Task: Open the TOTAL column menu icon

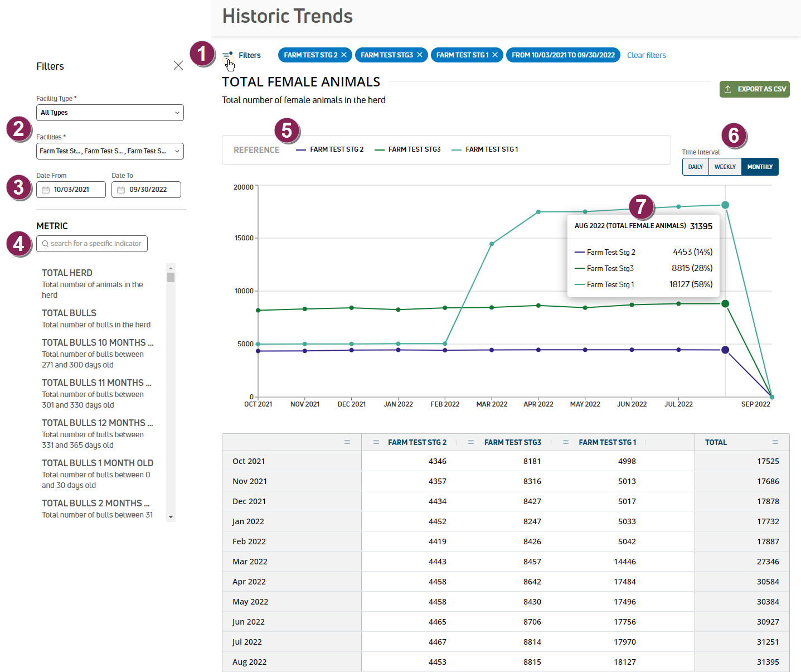Action: tap(775, 442)
